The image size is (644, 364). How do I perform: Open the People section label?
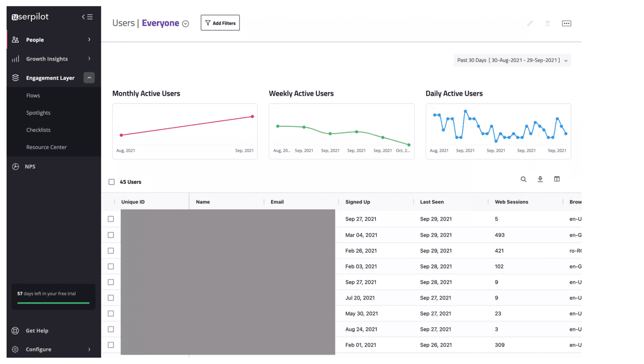tap(35, 40)
